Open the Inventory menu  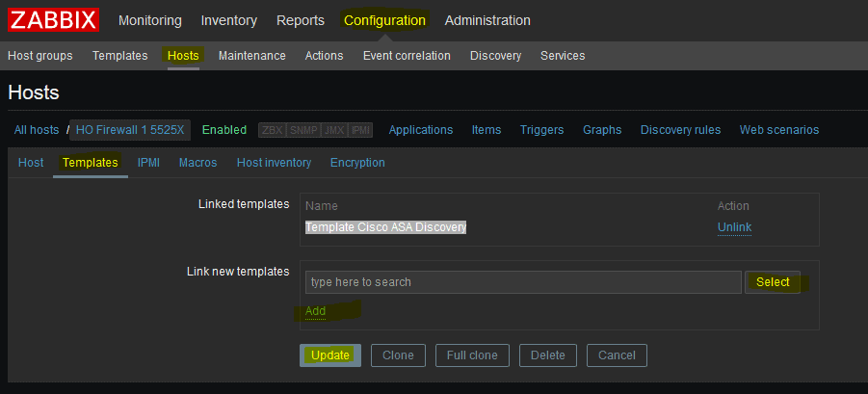[229, 20]
